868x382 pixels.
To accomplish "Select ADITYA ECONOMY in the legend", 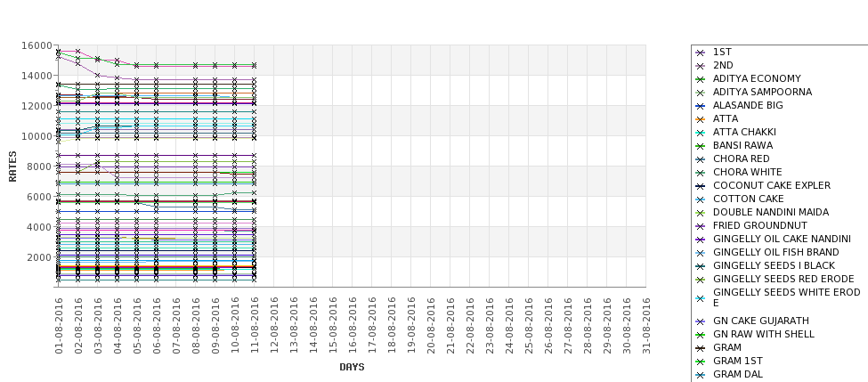I will pos(757,78).
